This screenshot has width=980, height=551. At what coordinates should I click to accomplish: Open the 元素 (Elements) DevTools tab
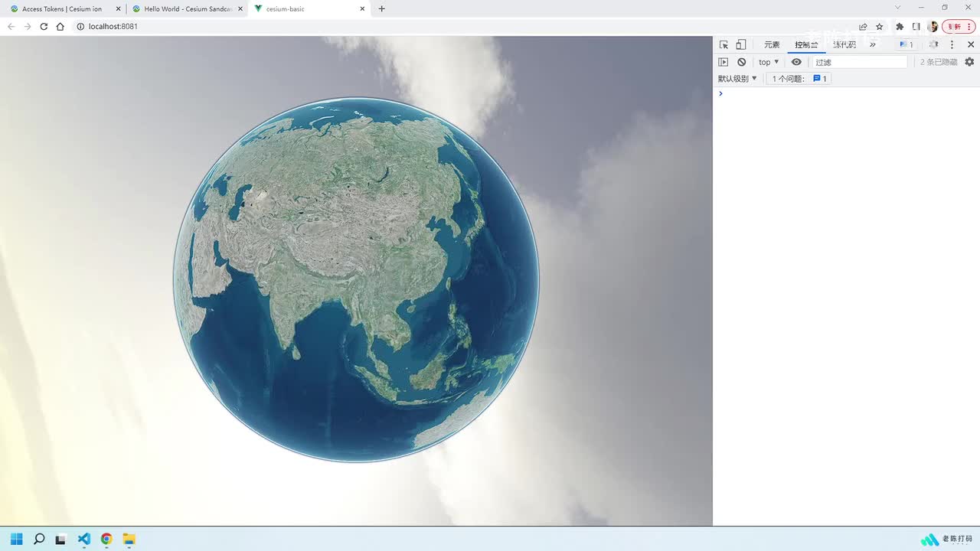tap(772, 45)
